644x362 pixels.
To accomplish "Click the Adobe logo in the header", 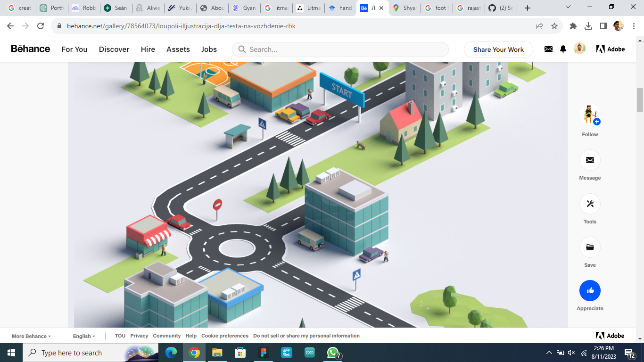I will 611,49.
